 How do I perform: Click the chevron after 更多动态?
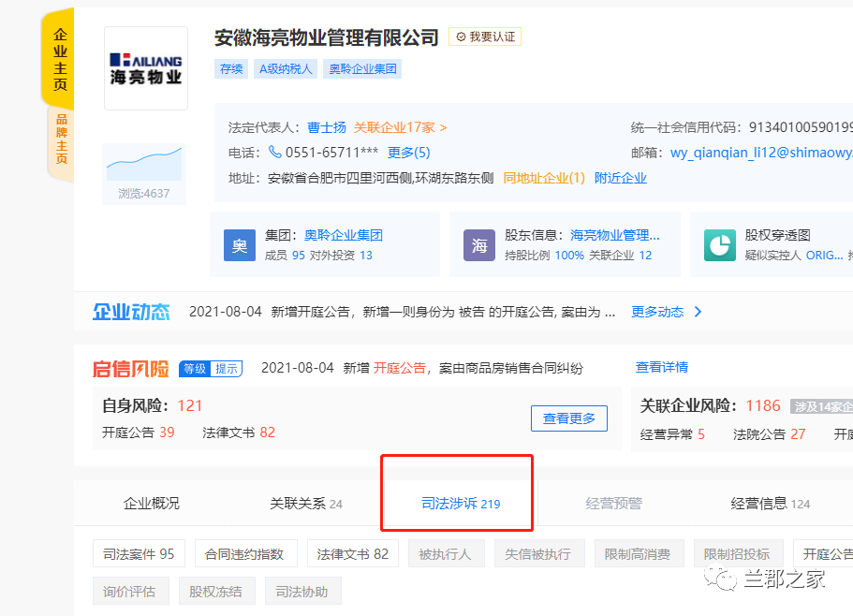point(698,312)
